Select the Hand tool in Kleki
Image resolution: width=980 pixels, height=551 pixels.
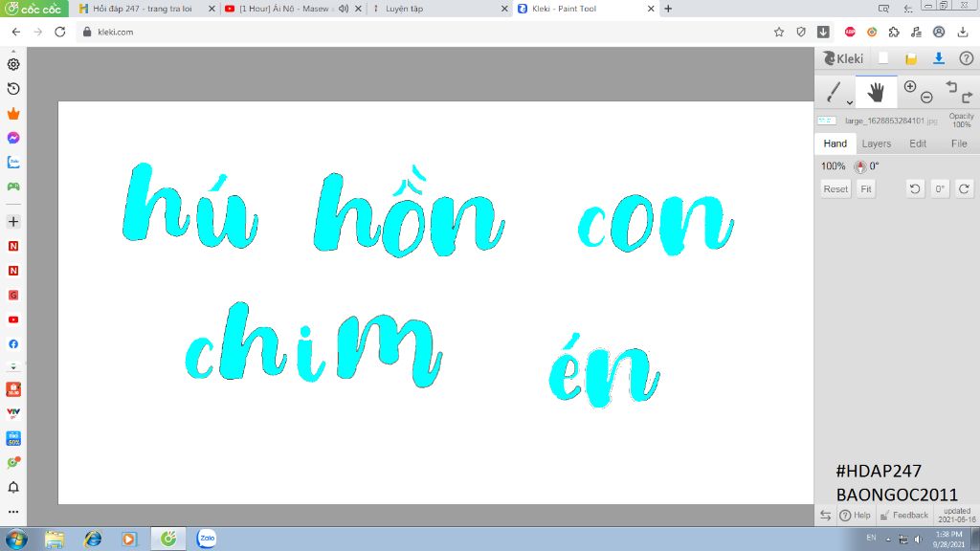pos(876,93)
